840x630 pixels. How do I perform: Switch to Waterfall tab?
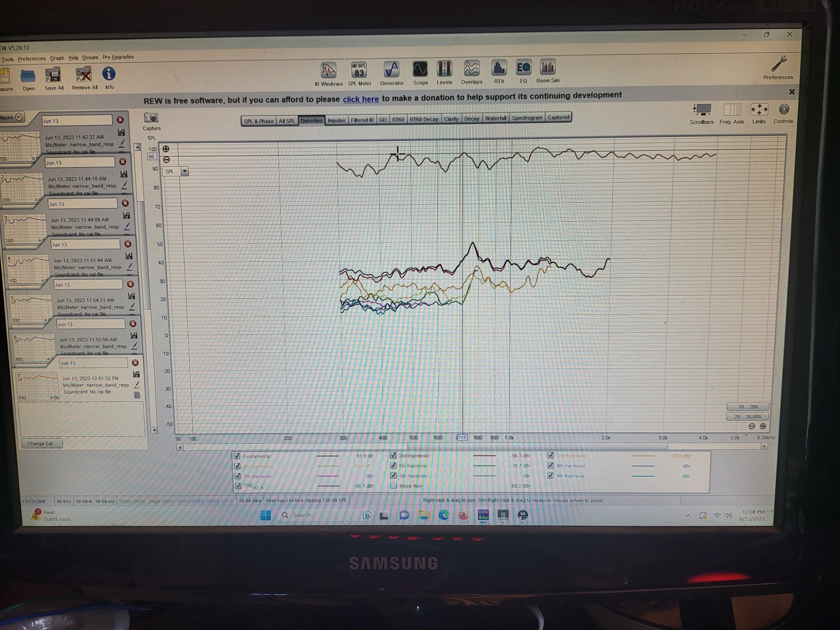point(495,118)
